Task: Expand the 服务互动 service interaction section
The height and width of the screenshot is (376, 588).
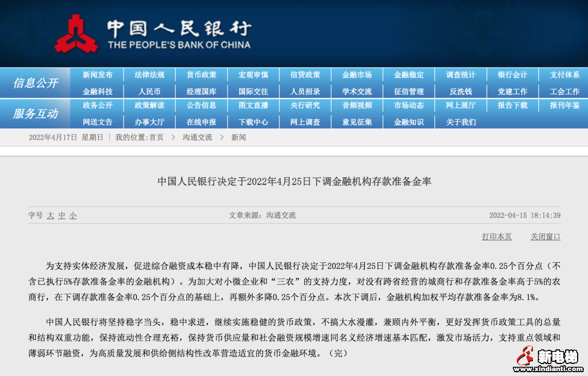Action: coord(35,114)
